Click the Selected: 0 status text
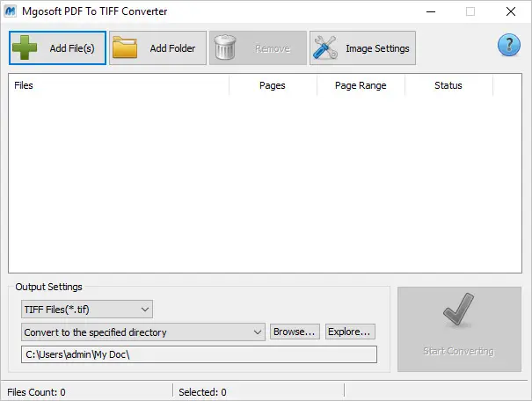The height and width of the screenshot is (401, 532). click(x=202, y=392)
